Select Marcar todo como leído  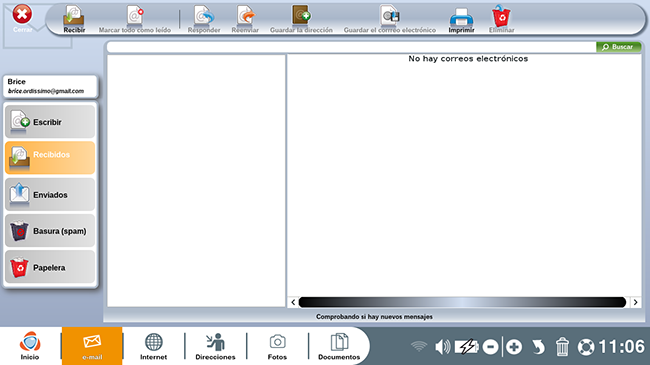click(x=135, y=19)
